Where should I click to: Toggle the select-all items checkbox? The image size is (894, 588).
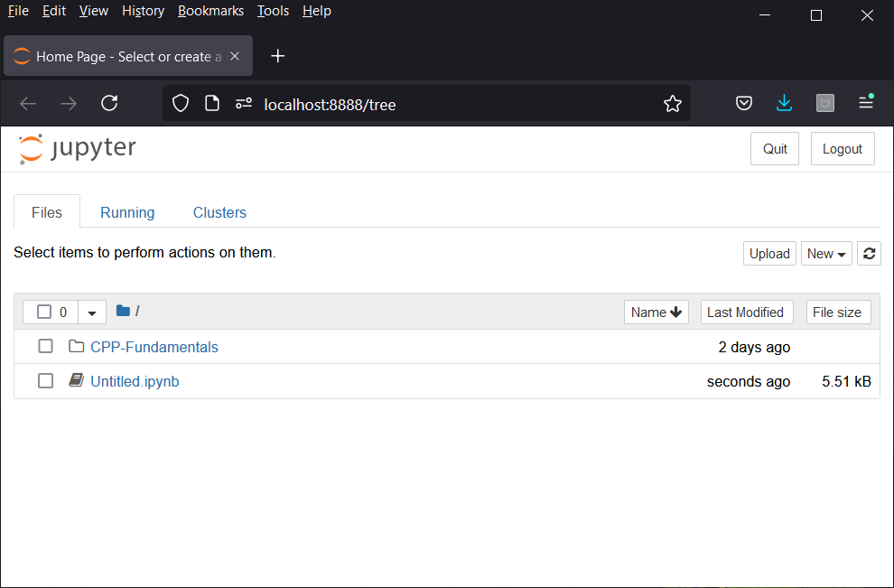(44, 313)
